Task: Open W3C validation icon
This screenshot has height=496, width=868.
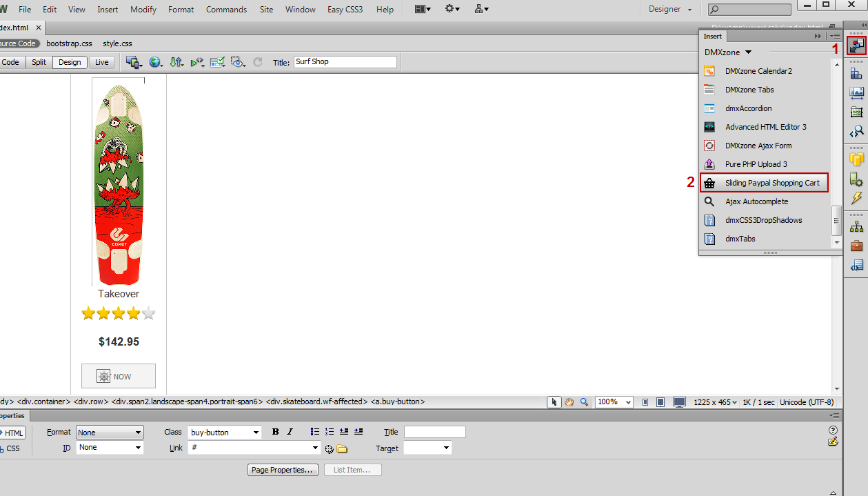Action: 197,62
